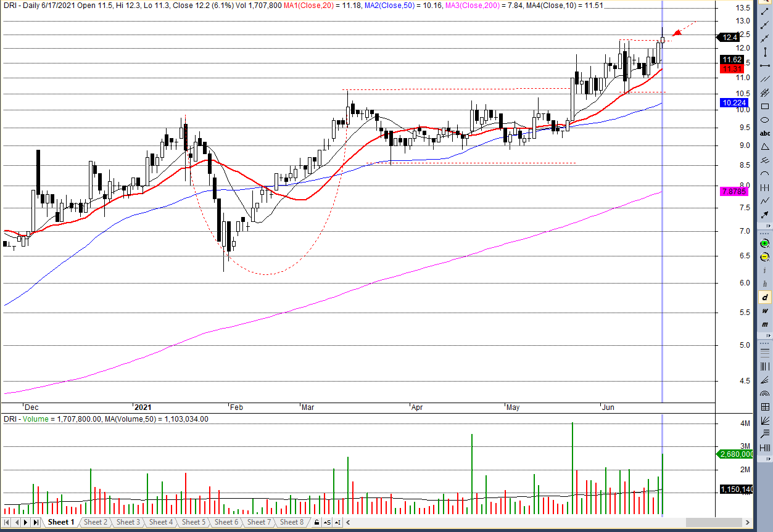Screen dimensions: 773x532
Task: Click the yellow zoom out magnifier
Action: pos(765,256)
